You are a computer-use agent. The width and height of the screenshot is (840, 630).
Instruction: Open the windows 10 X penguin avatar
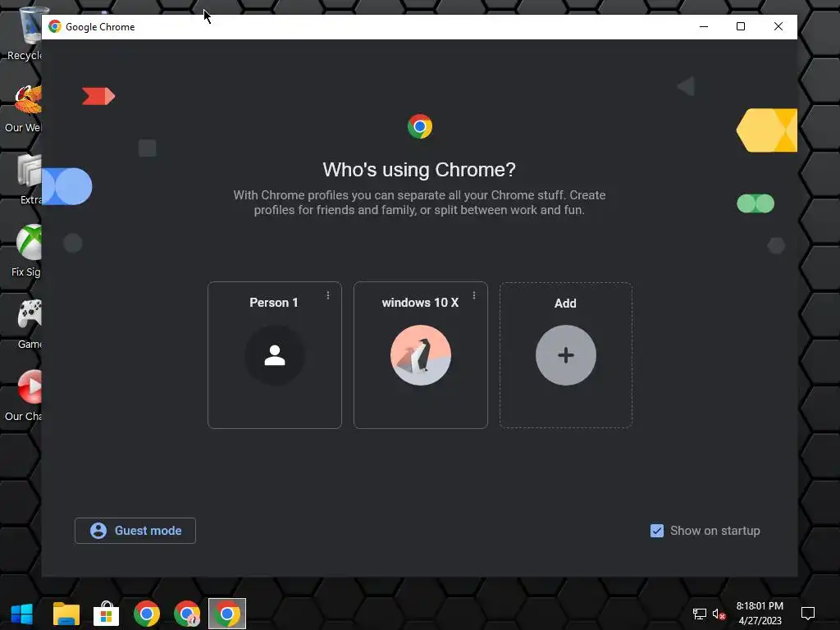click(x=421, y=355)
